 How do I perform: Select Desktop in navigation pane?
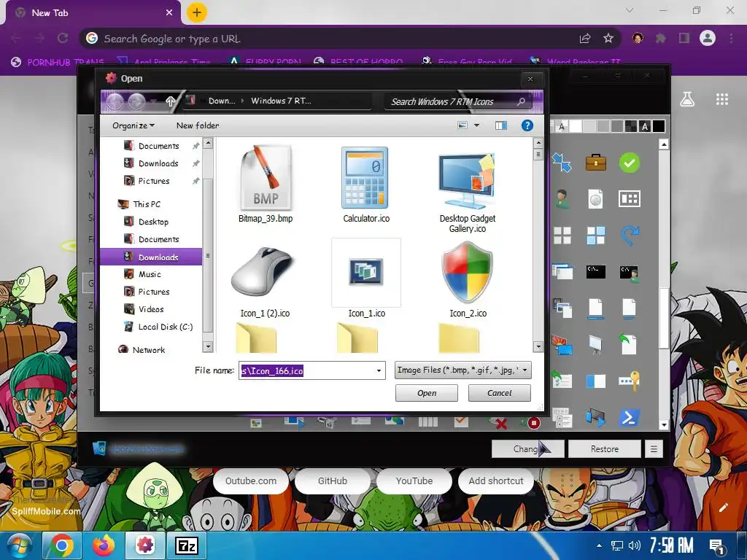(x=153, y=222)
